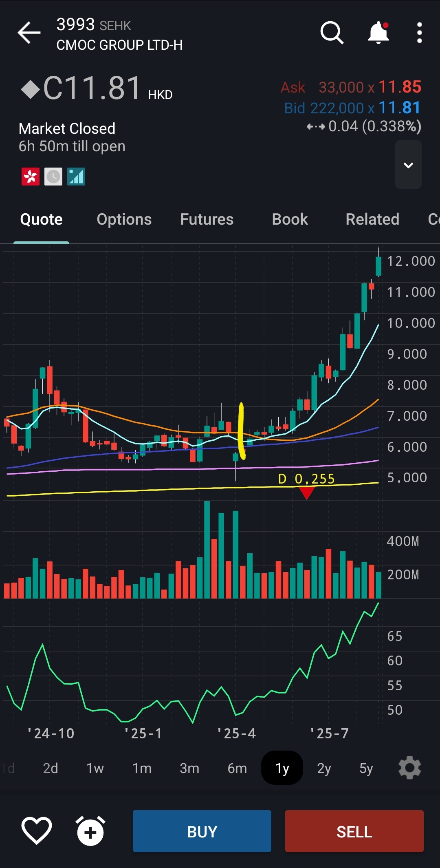Screen dimensions: 440x868
Task: Open chart settings gear icon
Action: (409, 768)
